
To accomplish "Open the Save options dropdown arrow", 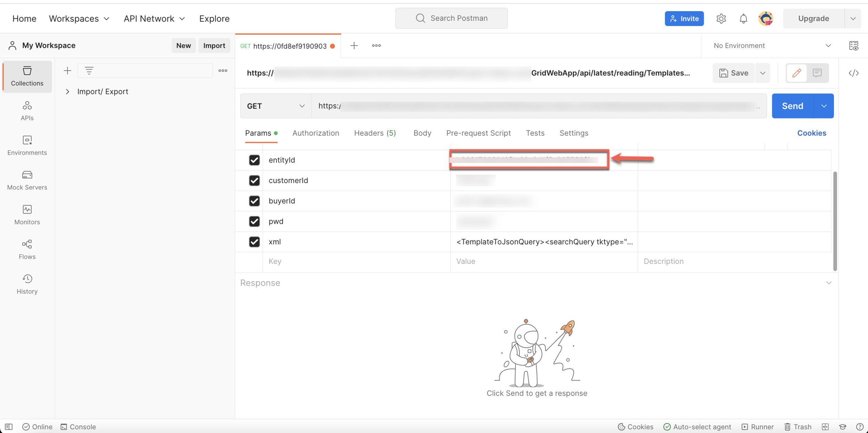I will click(x=762, y=73).
